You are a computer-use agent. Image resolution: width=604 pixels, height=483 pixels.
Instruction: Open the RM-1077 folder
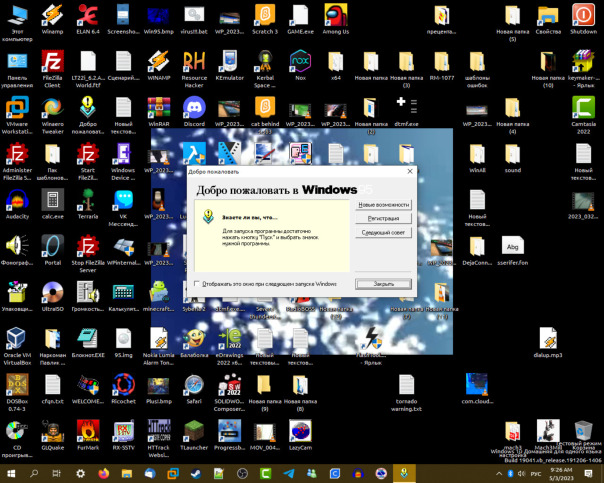(441, 65)
